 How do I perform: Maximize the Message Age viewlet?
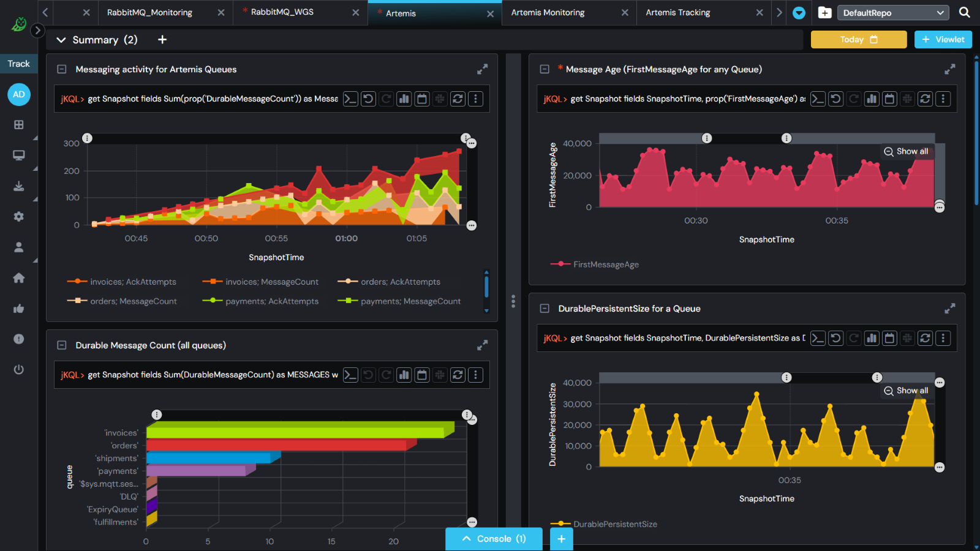950,69
